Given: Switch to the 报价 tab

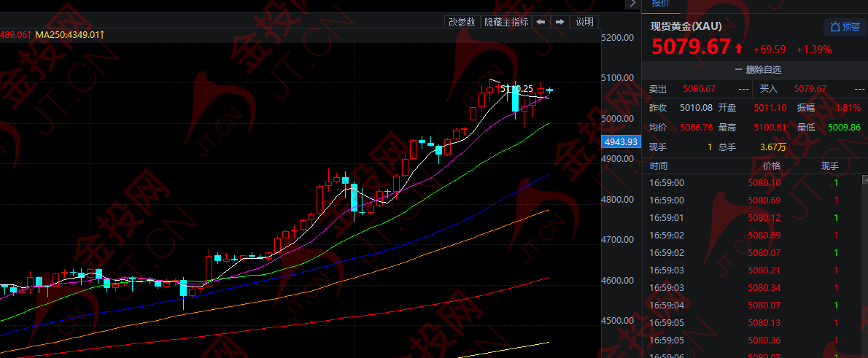Looking at the screenshot, I should pyautogui.click(x=660, y=4).
